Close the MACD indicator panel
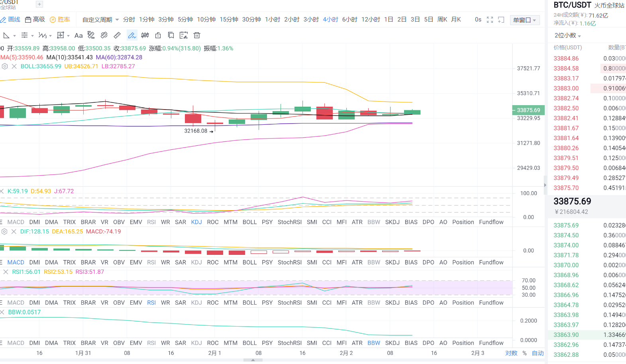The image size is (626, 364). click(x=14, y=231)
